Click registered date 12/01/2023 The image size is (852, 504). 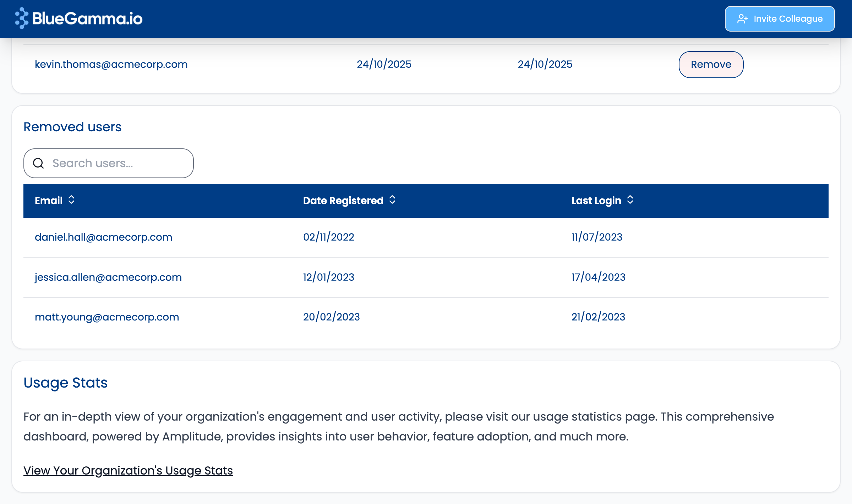[329, 277]
